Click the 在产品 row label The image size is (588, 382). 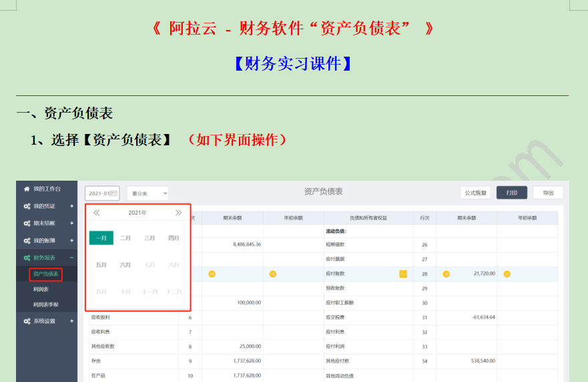[x=98, y=375]
